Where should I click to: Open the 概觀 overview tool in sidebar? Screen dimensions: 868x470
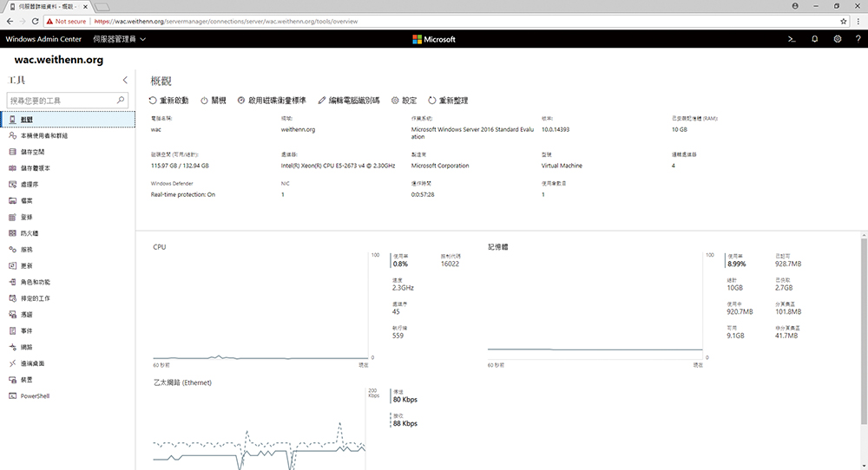(68, 120)
